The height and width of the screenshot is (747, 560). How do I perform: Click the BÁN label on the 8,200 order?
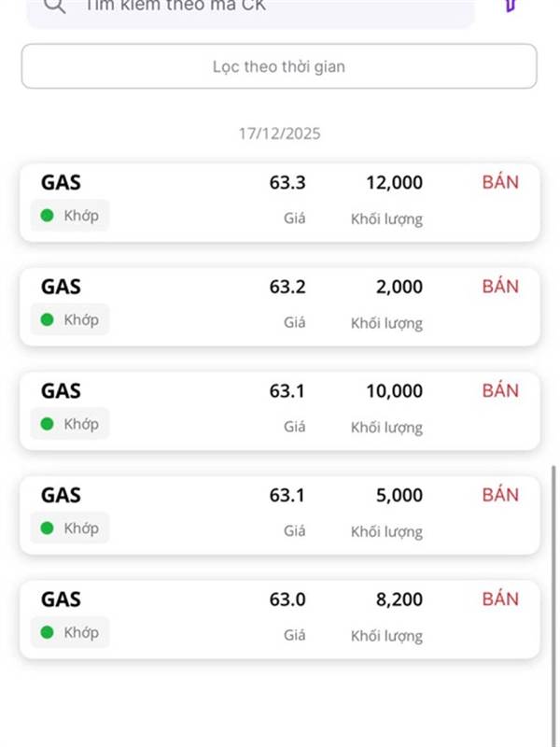pos(500,599)
